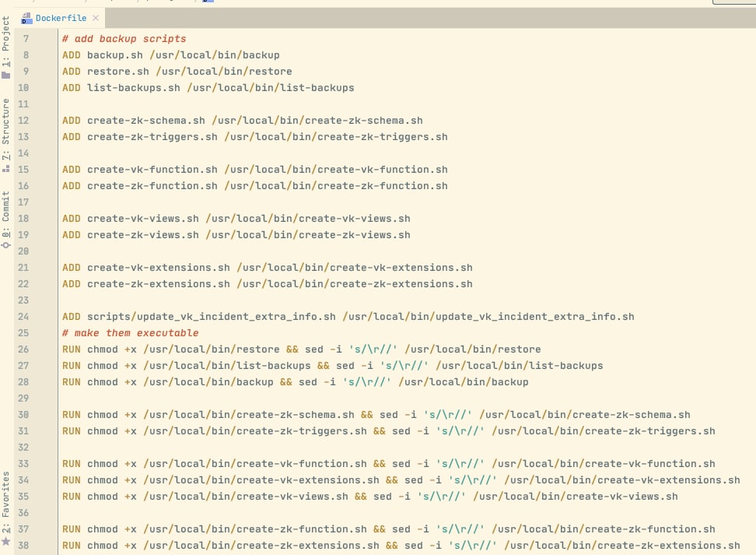Image resolution: width=756 pixels, height=555 pixels.
Task: Click 'create-zk-function.sh' source on line 16
Action: (x=152, y=186)
